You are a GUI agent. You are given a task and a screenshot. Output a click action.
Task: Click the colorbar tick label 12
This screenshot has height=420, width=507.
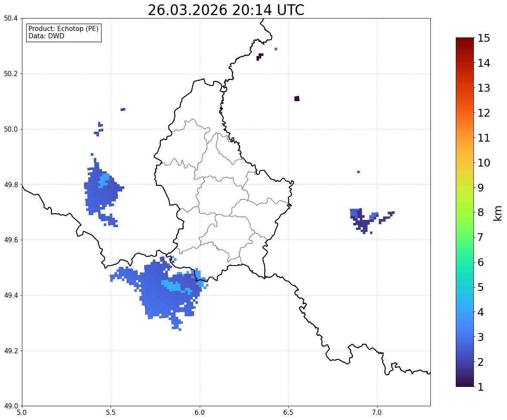pyautogui.click(x=484, y=113)
